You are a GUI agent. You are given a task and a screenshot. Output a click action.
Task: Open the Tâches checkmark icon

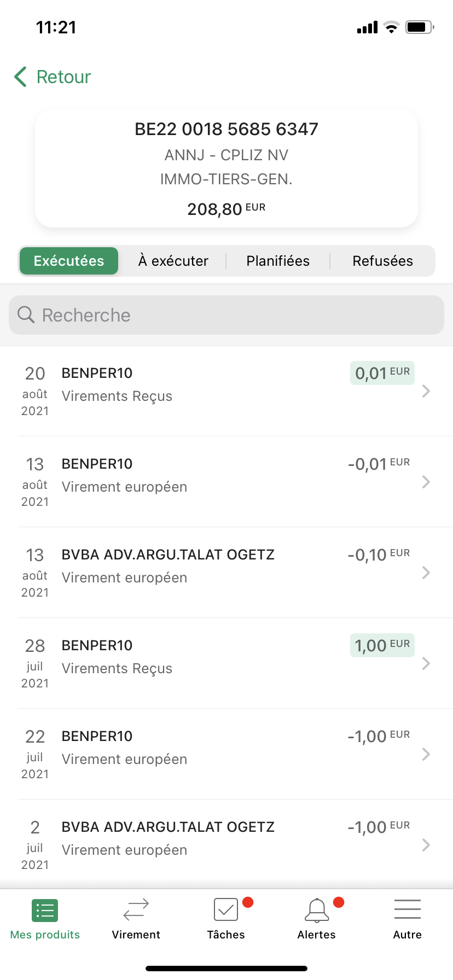226,911
